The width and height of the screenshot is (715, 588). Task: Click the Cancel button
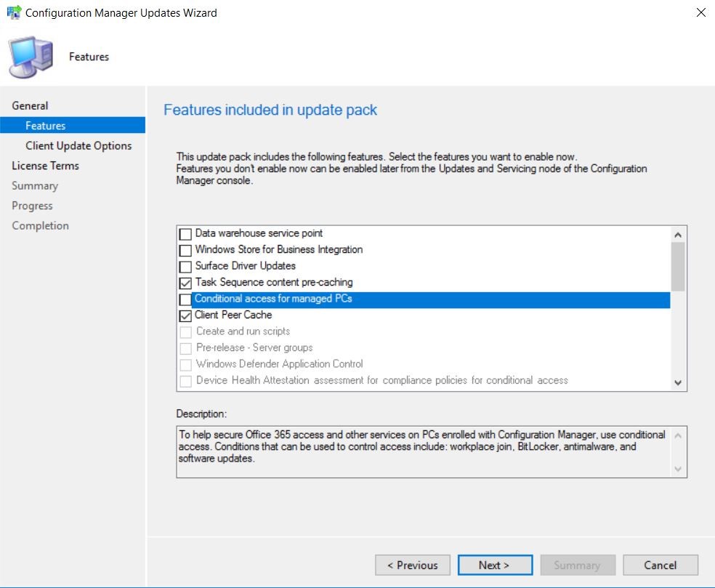point(660,565)
